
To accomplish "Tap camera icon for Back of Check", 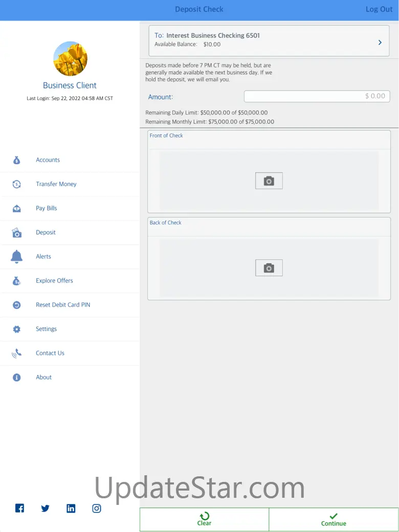I will click(269, 268).
